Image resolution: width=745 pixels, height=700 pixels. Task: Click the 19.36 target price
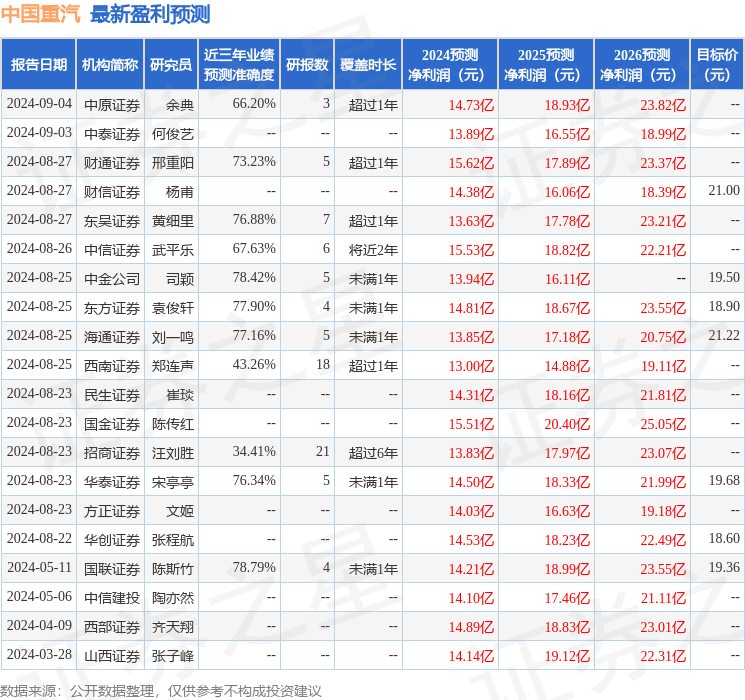click(x=724, y=567)
